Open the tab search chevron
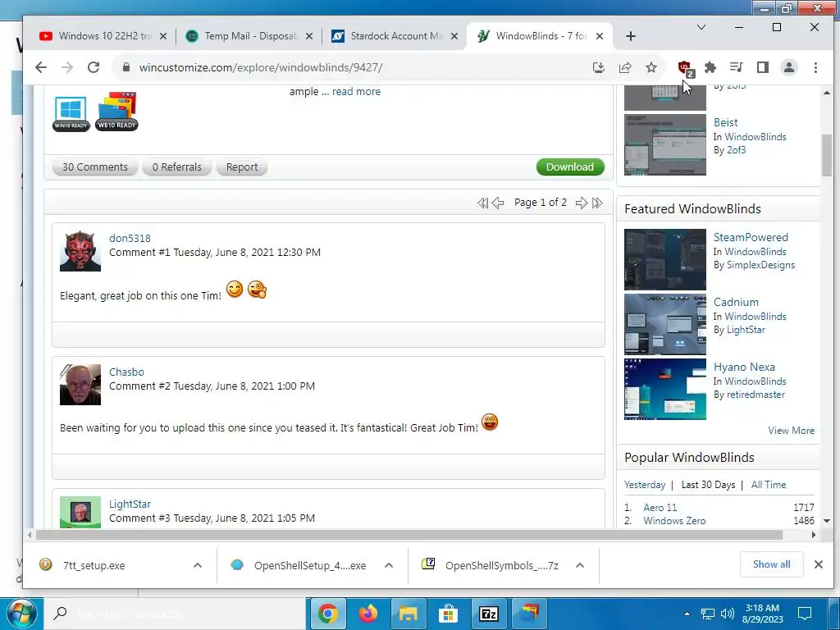The image size is (840, 630). pos(701,27)
